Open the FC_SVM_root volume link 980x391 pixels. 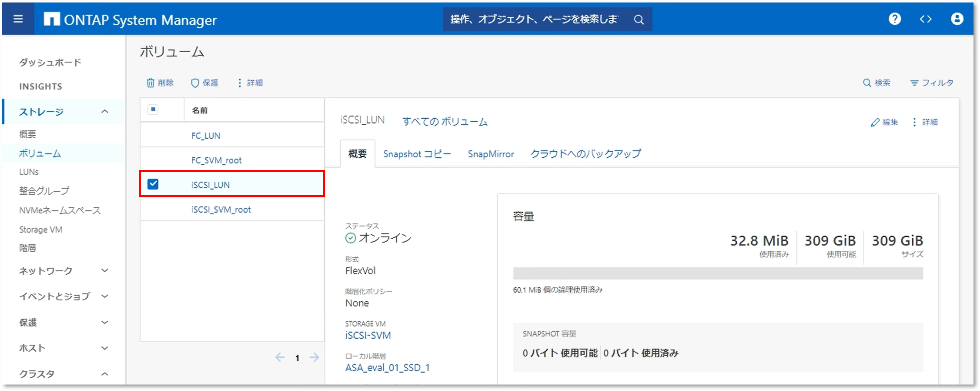pos(217,160)
